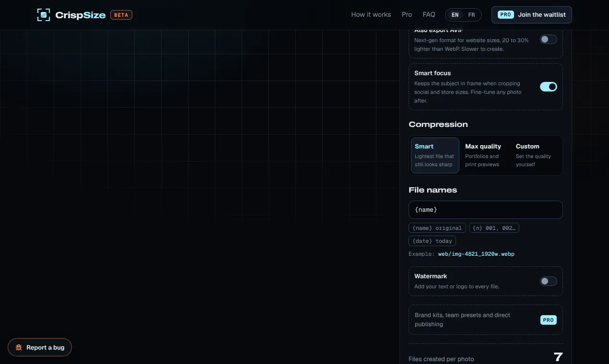Switch language to EN
Image resolution: width=609 pixels, height=364 pixels.
tap(455, 15)
